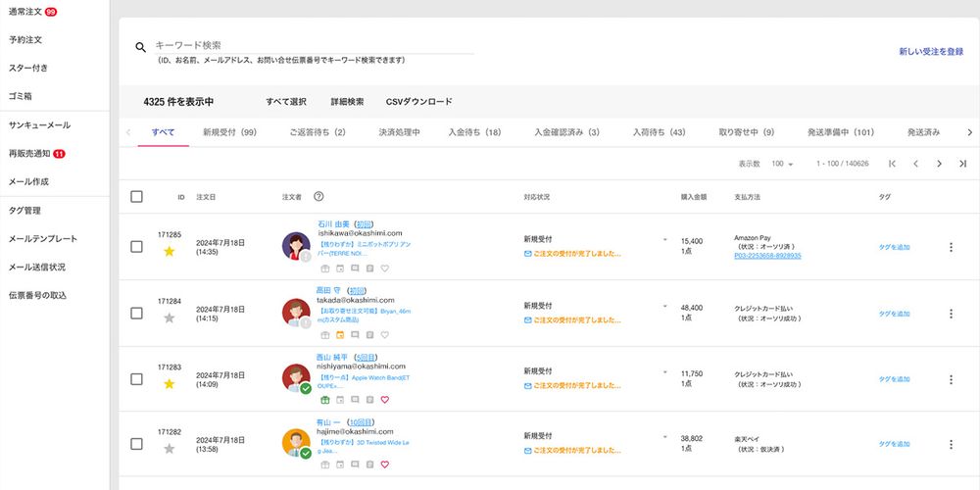Viewport: 980px width, 490px height.
Task: Switch to the 新規受付 (99) tab
Action: click(229, 132)
